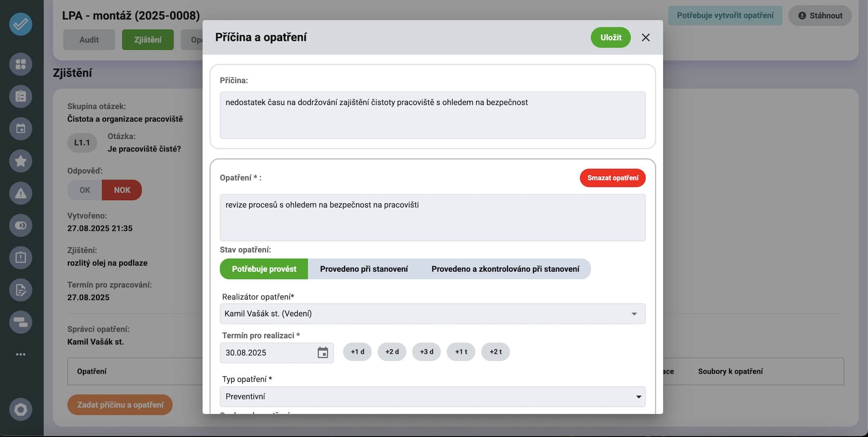The image size is (868, 437).
Task: Open date picker calendar icon for deadline
Action: point(322,352)
